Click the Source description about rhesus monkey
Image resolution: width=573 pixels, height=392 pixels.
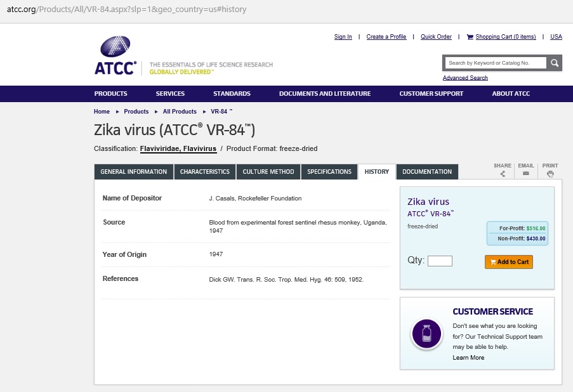tap(298, 226)
